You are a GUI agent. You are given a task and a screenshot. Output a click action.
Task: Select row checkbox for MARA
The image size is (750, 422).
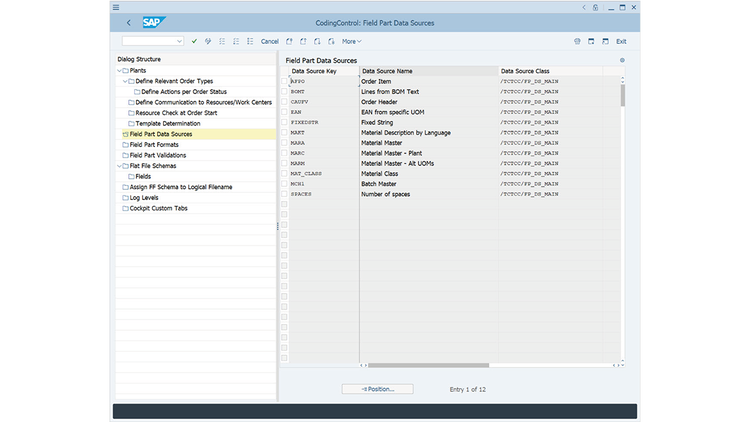[284, 143]
